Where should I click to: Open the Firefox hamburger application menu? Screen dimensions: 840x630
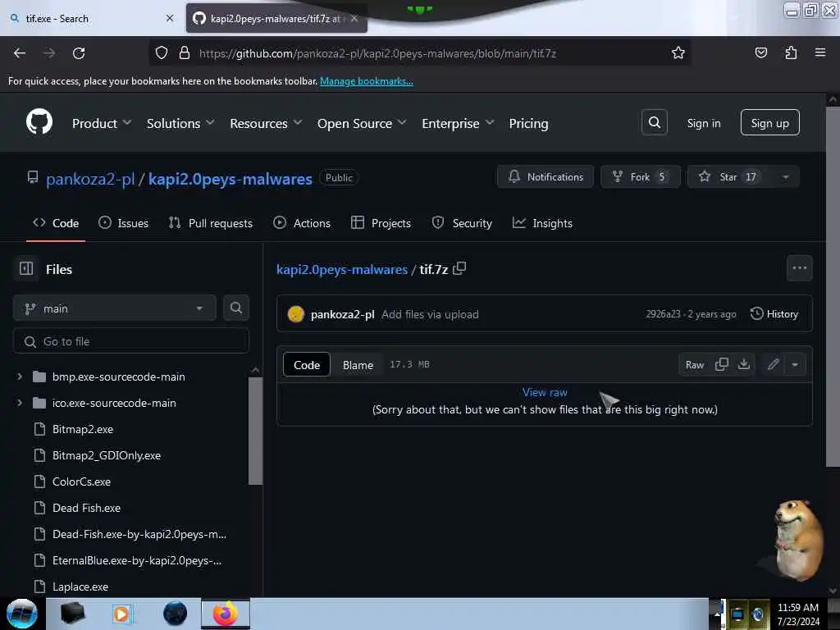coord(820,52)
